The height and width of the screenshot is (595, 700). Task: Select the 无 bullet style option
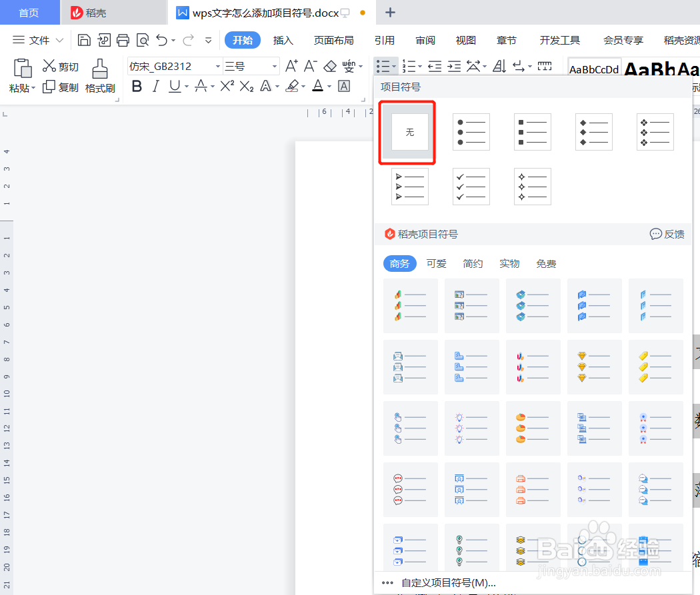point(407,132)
